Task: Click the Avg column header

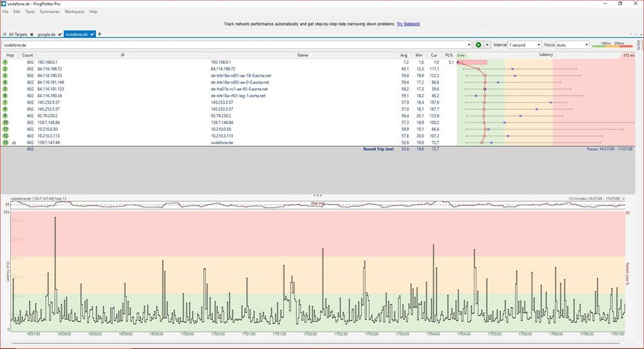Action: tap(404, 55)
